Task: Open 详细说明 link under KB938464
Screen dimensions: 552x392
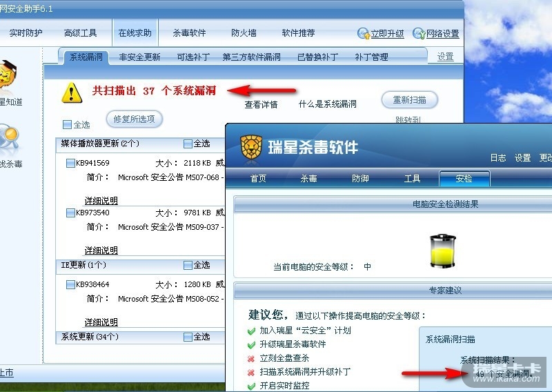Action: point(101,322)
